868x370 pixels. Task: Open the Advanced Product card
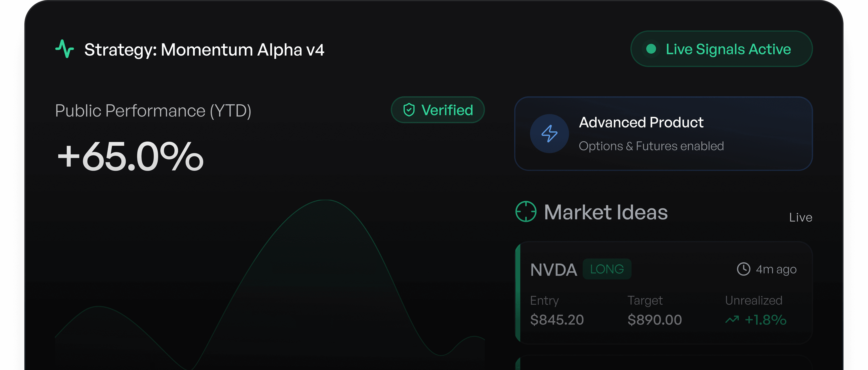[x=663, y=134]
